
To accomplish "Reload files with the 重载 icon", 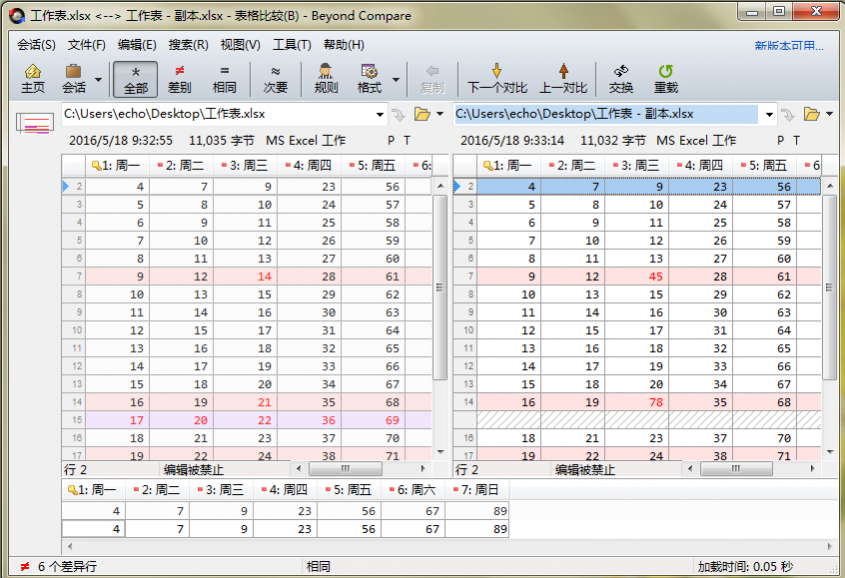I will point(665,79).
